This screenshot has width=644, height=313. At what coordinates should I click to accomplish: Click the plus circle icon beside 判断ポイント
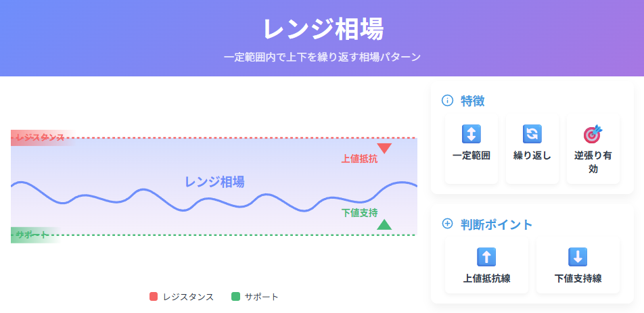click(447, 224)
